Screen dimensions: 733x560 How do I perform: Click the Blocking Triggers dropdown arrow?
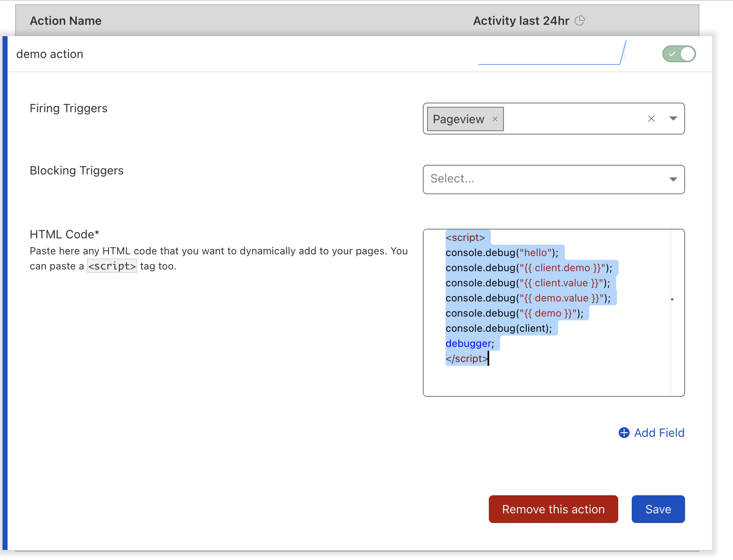673,180
